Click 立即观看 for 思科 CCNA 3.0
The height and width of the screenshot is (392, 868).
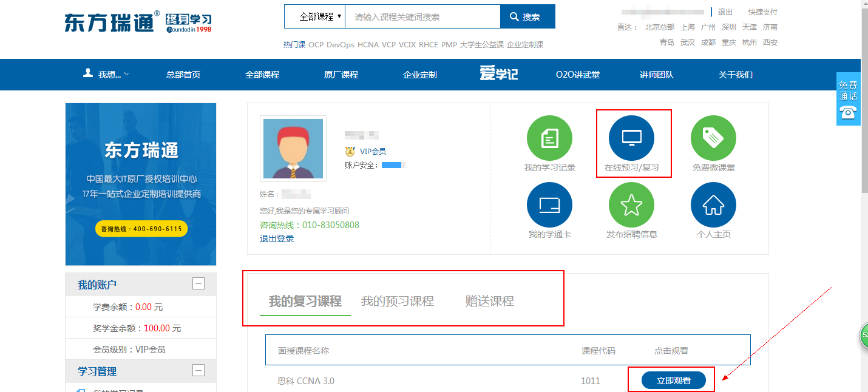(x=674, y=380)
